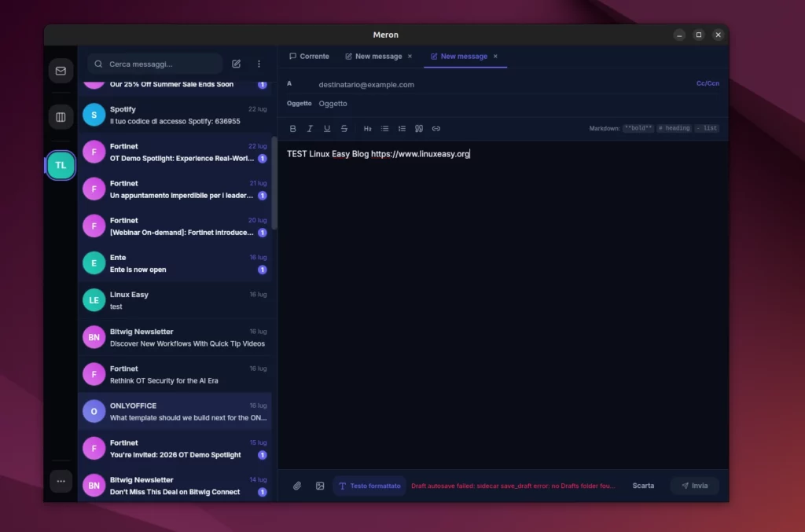Apply italic formatting
Image resolution: width=805 pixels, height=532 pixels.
[x=310, y=129]
